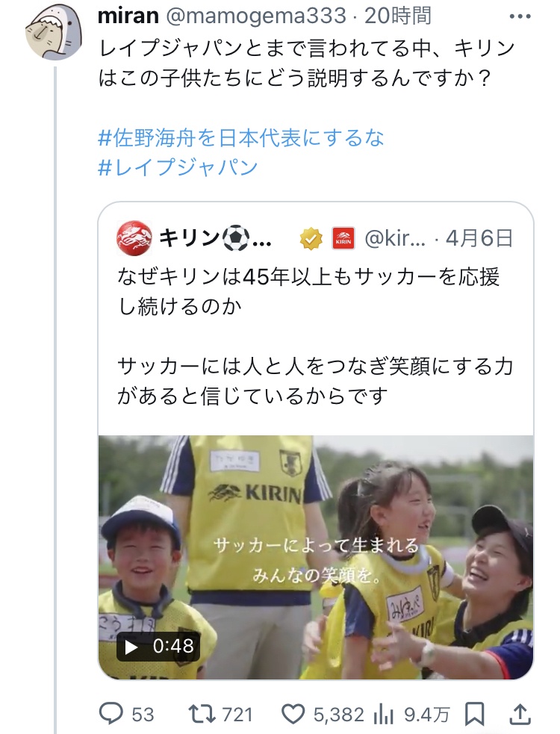The image size is (560, 734).
Task: Like the post with heart icon
Action: click(293, 715)
